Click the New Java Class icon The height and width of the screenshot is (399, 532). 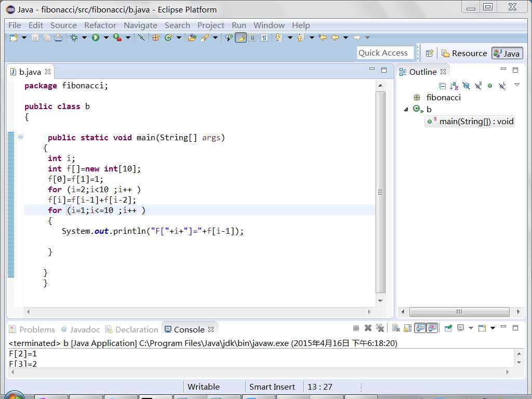click(x=168, y=37)
